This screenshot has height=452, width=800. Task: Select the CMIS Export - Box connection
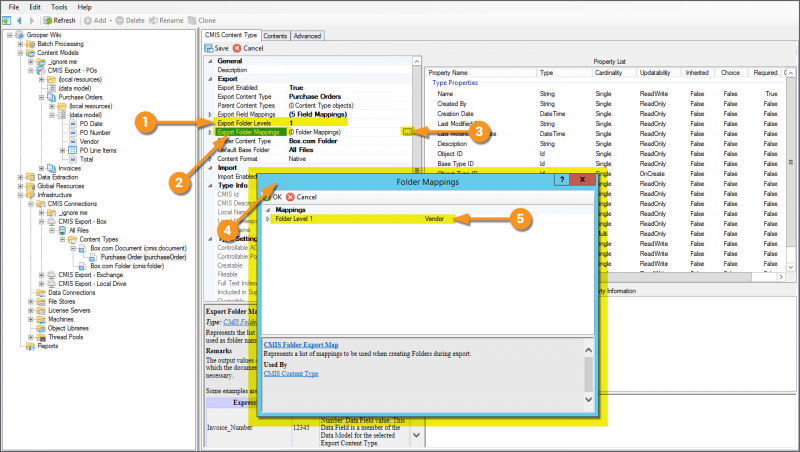click(82, 221)
